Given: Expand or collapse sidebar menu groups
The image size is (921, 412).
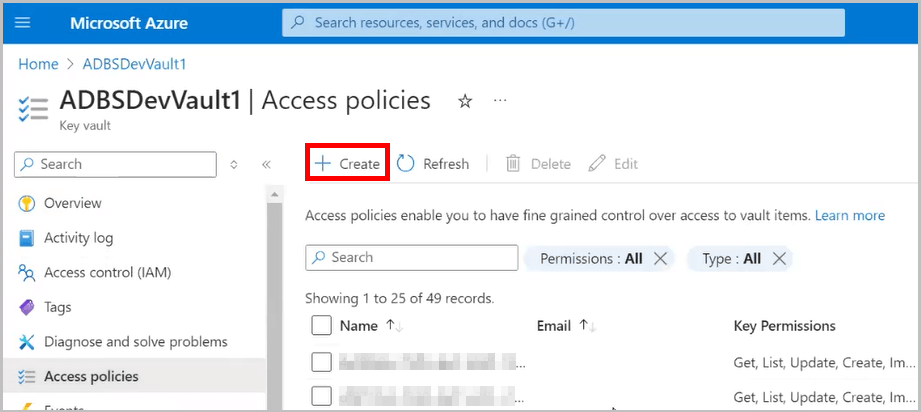Looking at the screenshot, I should click(x=234, y=164).
